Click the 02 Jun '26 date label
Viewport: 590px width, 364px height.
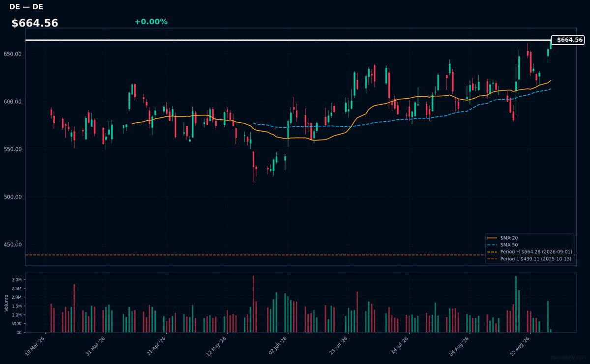(277, 345)
